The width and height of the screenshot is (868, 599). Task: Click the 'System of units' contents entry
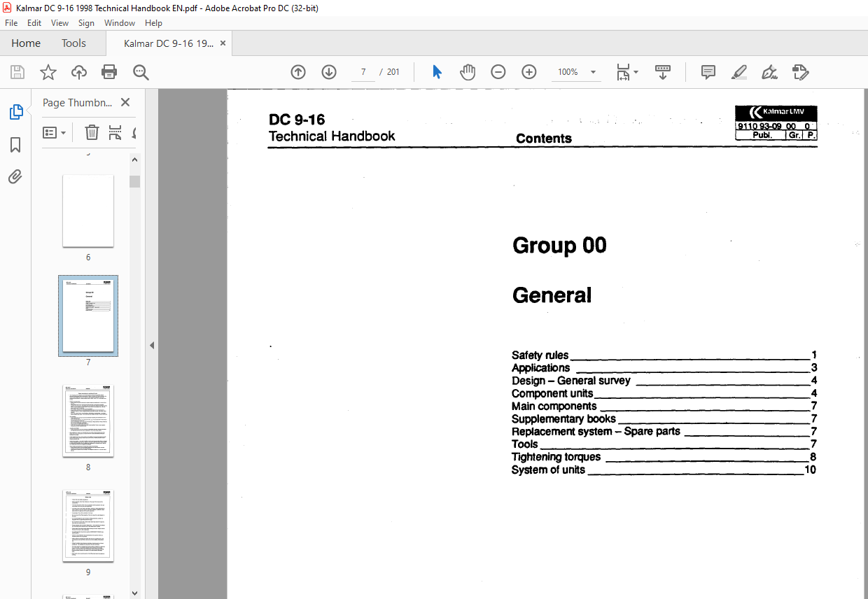[x=548, y=470]
